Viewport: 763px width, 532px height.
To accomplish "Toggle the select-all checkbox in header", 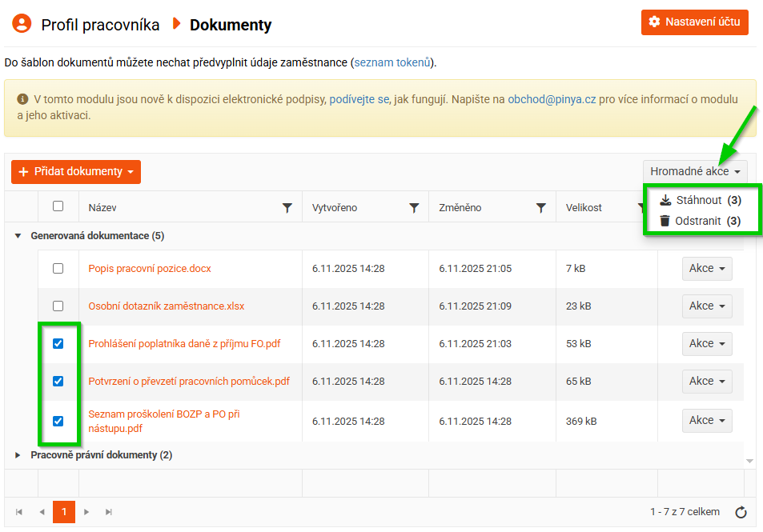I will [x=58, y=206].
